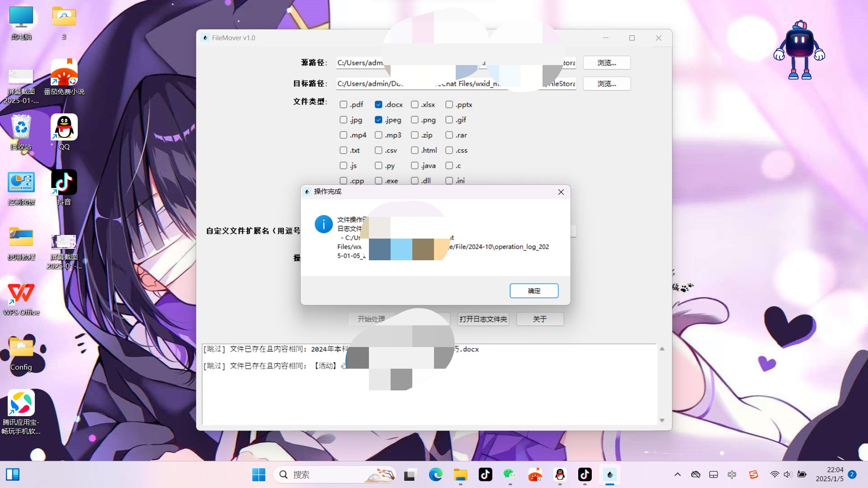868x488 pixels.
Task: Toggle the .py file type checkbox
Action: [378, 165]
